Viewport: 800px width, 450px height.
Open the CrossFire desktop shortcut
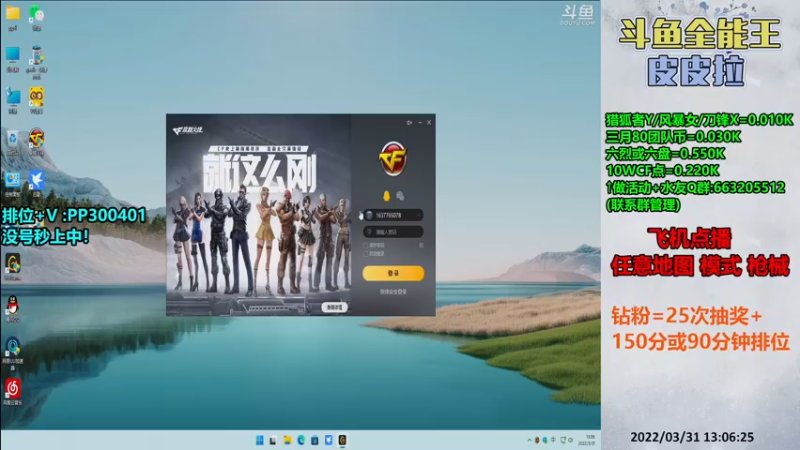[x=36, y=142]
